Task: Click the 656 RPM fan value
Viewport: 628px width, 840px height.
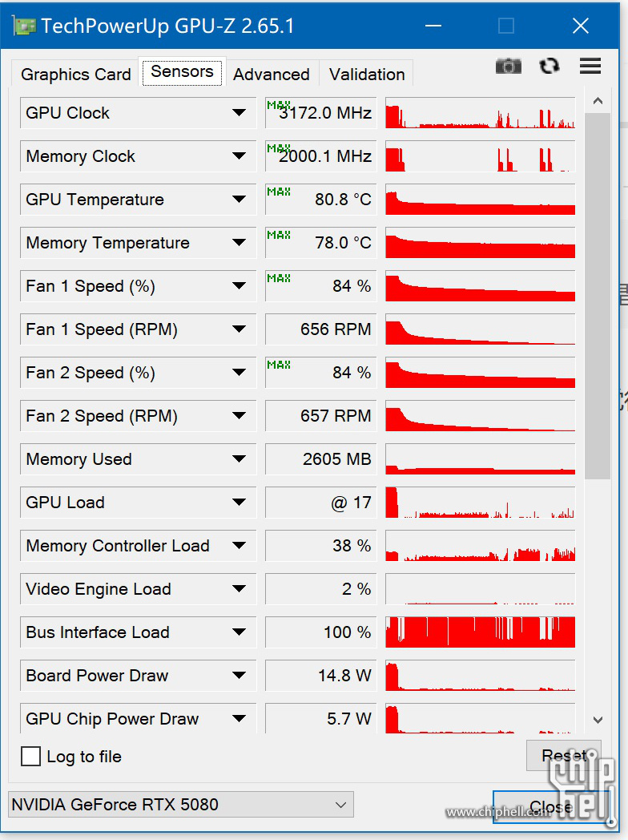Action: (x=321, y=329)
